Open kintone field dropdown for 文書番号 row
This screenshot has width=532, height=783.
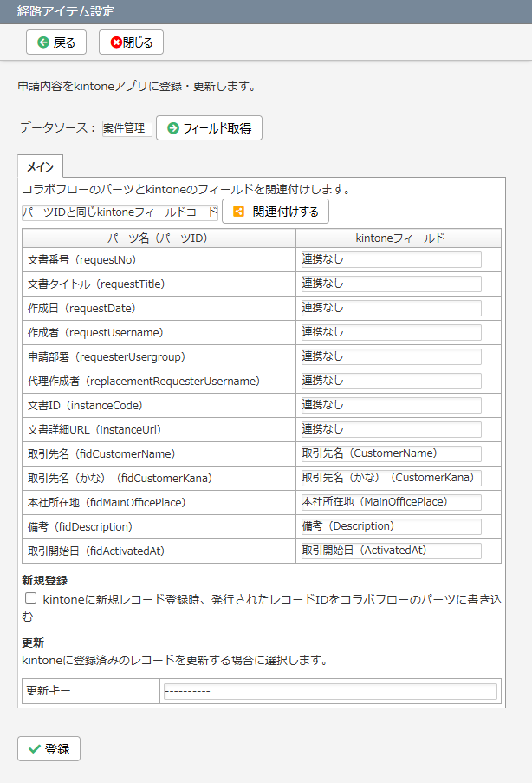click(392, 259)
